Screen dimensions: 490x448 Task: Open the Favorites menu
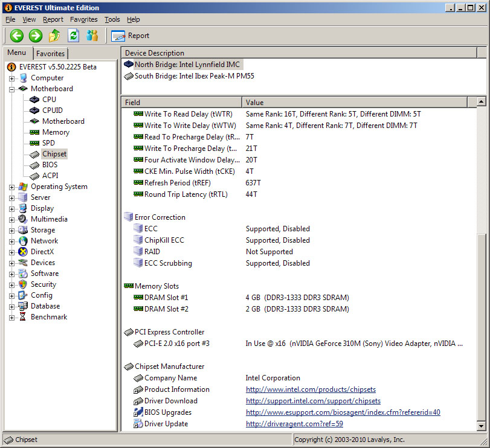[84, 19]
